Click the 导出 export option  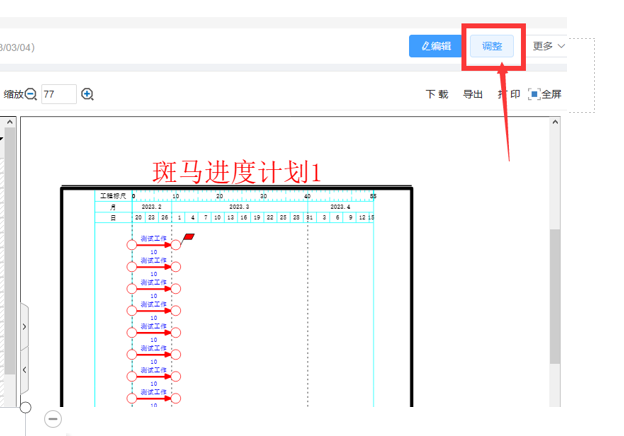point(472,94)
